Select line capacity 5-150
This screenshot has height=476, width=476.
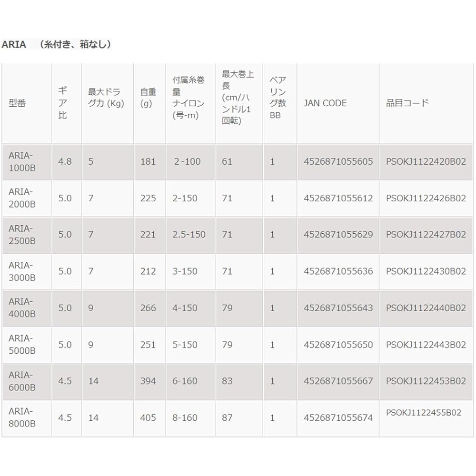[185, 345]
